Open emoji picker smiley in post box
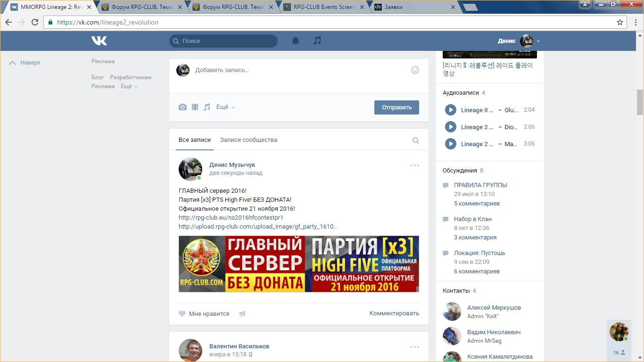Image resolution: width=644 pixels, height=362 pixels. (x=415, y=70)
